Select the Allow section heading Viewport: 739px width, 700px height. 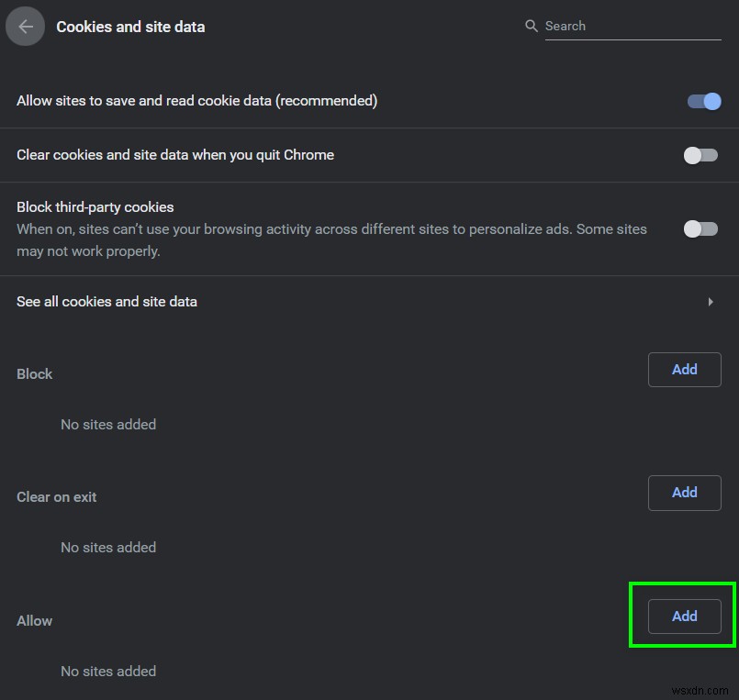pos(35,621)
